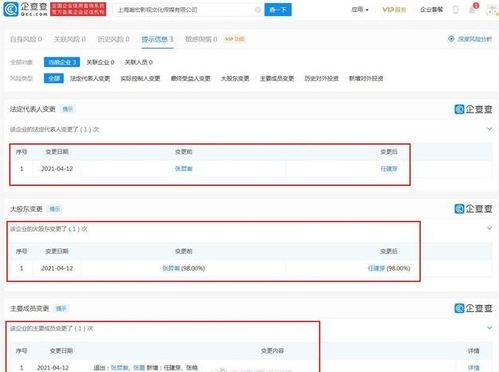Open the 变更后 shareholder link with 98.00%
The height and width of the screenshot is (372, 499).
click(376, 268)
